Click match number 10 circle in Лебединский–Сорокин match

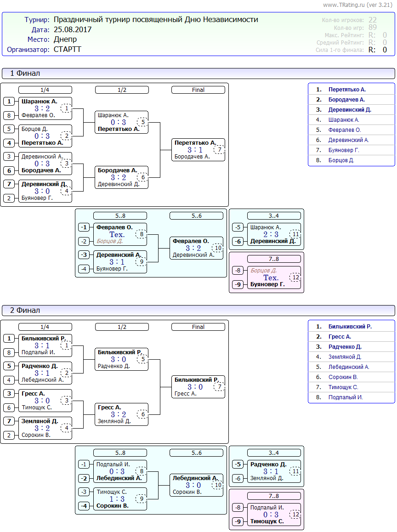click(218, 485)
